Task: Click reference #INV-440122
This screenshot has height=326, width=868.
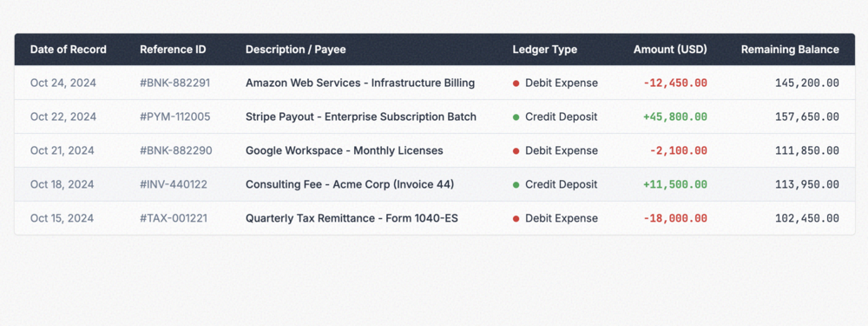Action: pos(174,184)
